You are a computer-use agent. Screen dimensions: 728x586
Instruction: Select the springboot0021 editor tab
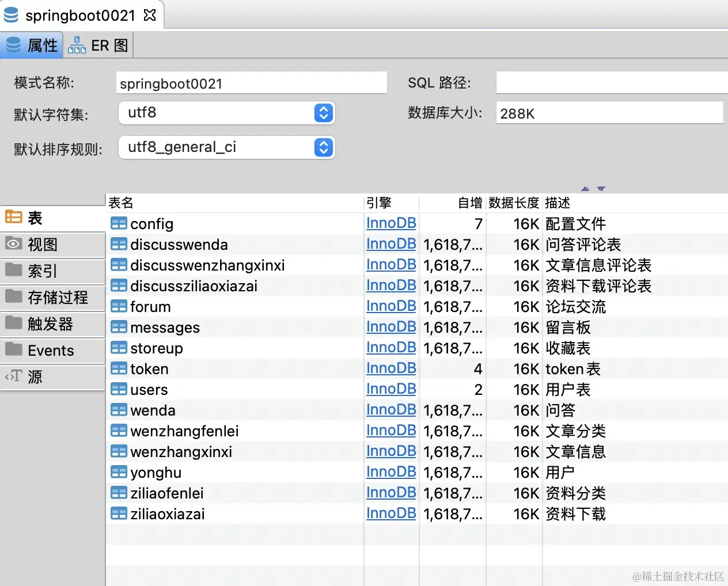coord(80,15)
